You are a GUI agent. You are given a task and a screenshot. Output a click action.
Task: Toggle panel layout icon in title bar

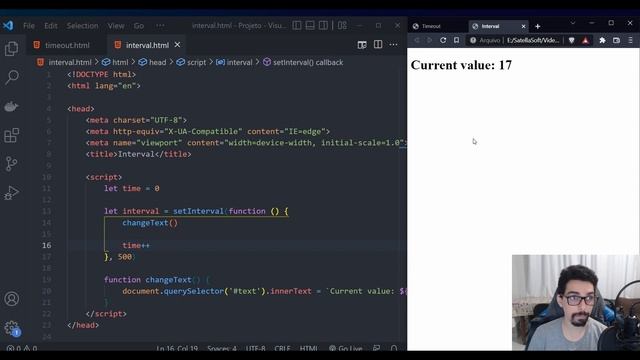point(310,25)
